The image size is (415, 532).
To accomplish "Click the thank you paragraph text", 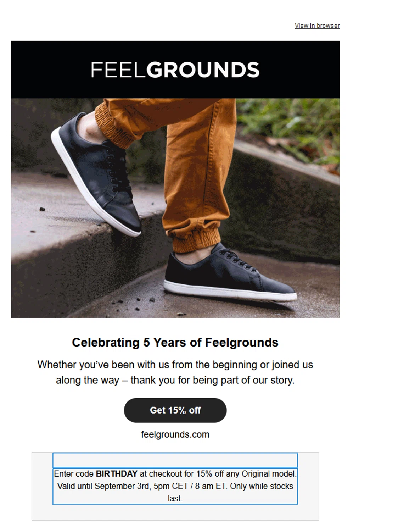I will (x=175, y=372).
